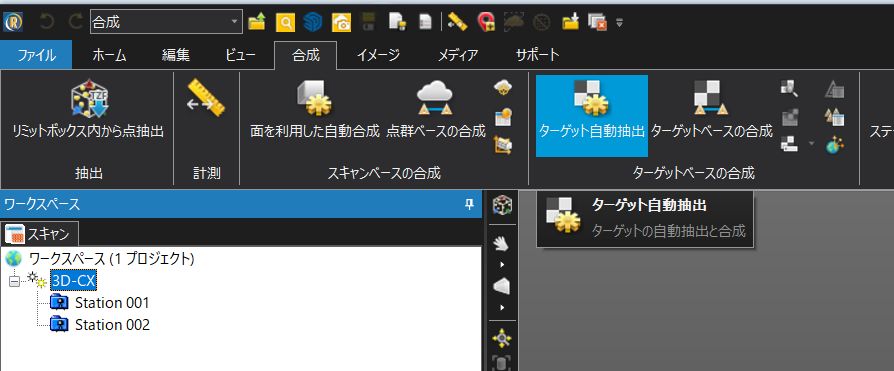Click the RealWorks application logo button

pos(12,23)
